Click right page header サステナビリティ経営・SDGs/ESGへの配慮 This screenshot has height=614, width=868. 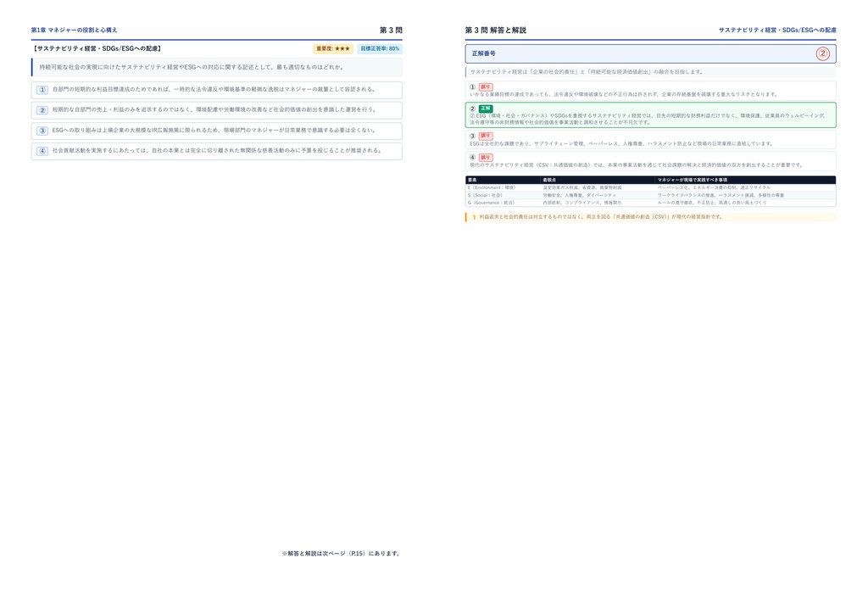tap(777, 30)
